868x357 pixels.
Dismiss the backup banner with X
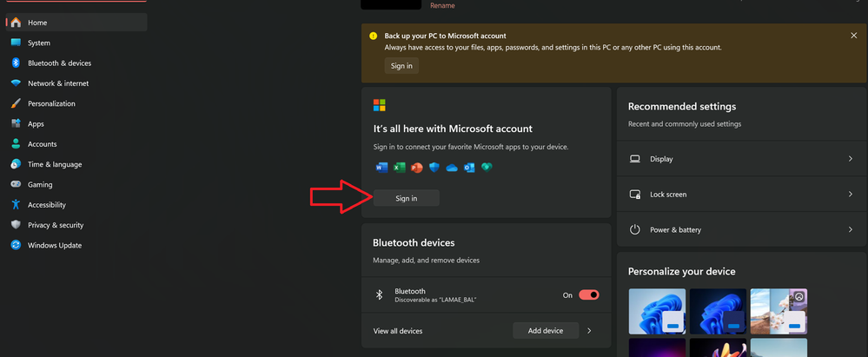coord(853,36)
